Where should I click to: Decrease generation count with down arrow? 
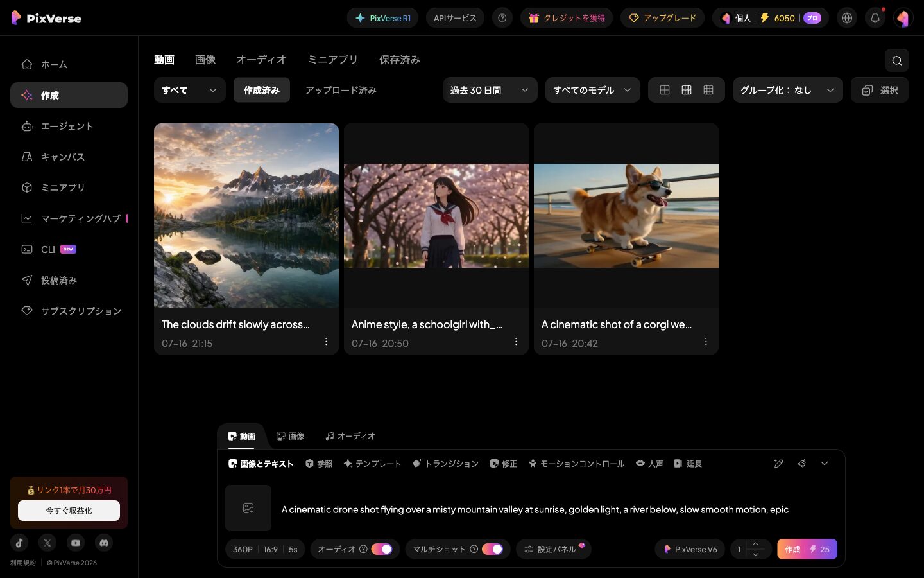[755, 554]
